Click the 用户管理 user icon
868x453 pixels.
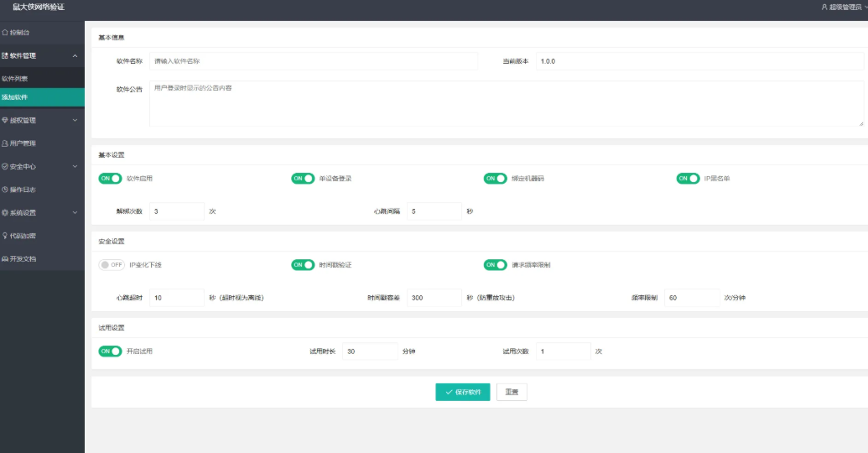click(x=5, y=143)
